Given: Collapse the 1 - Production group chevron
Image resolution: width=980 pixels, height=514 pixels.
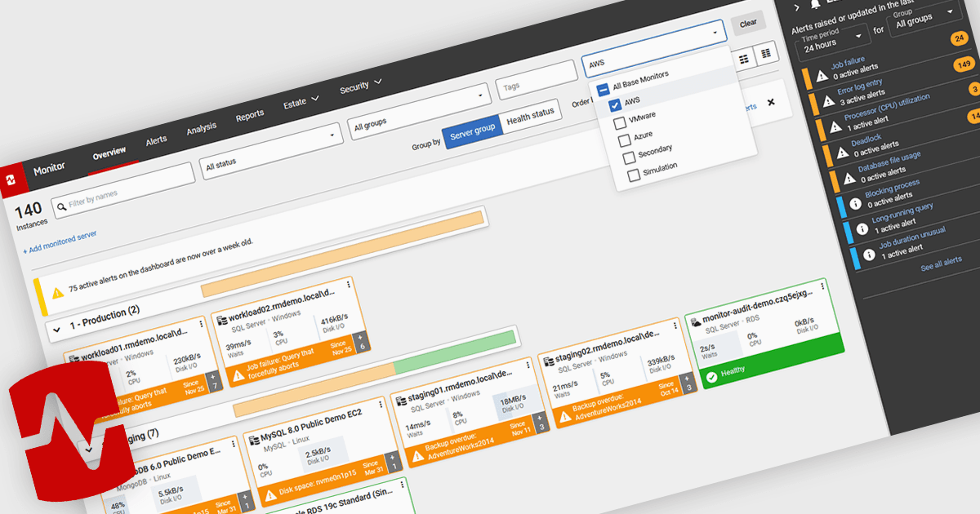Looking at the screenshot, I should pyautogui.click(x=56, y=330).
